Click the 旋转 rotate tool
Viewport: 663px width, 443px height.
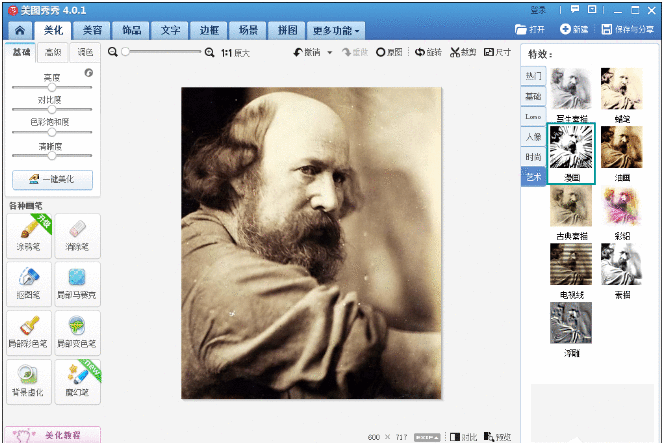(x=427, y=52)
